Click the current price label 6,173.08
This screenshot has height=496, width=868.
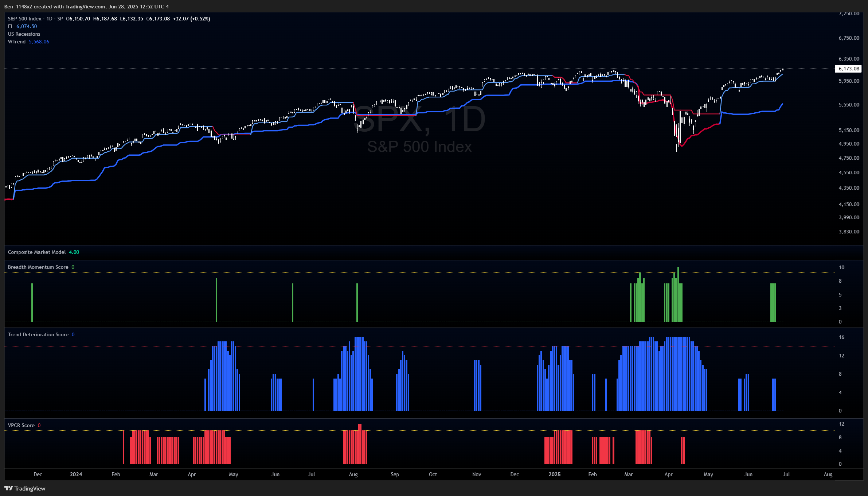[x=849, y=69]
